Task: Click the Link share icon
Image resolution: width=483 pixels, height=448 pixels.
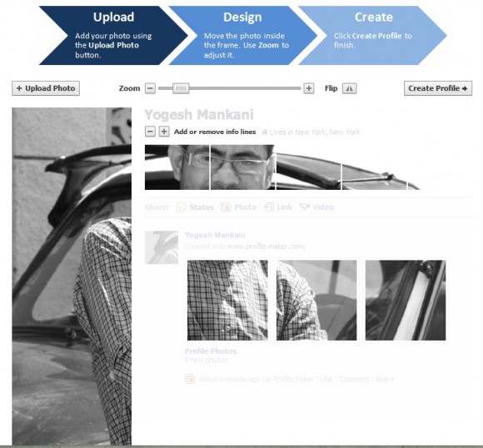Action: [x=269, y=207]
